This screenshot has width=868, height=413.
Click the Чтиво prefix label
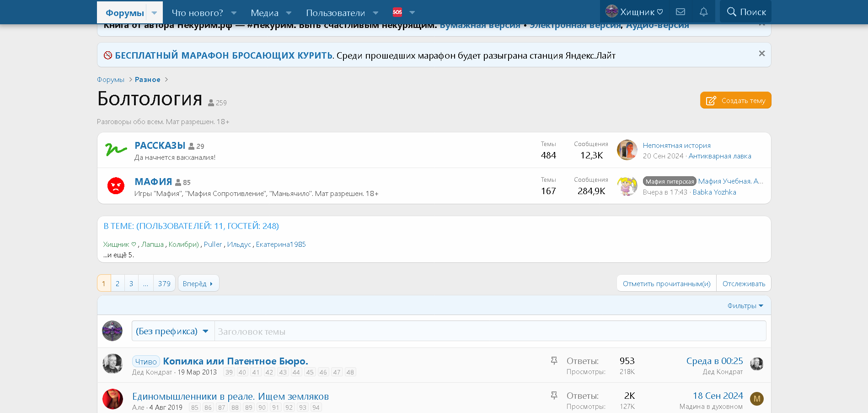tap(146, 361)
